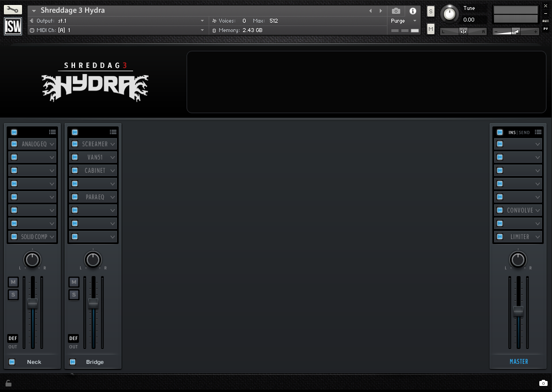Switch the Master effects to SEND tab

(524, 133)
